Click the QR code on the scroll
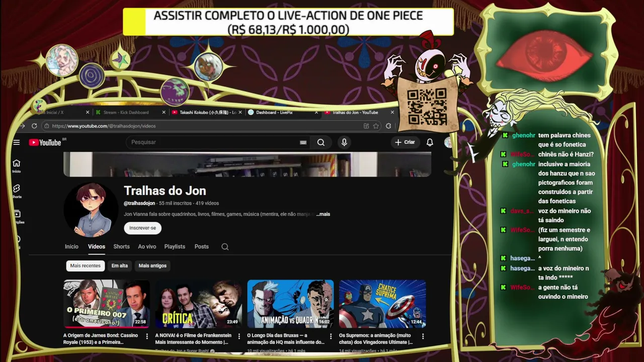This screenshot has width=644, height=362. [427, 107]
